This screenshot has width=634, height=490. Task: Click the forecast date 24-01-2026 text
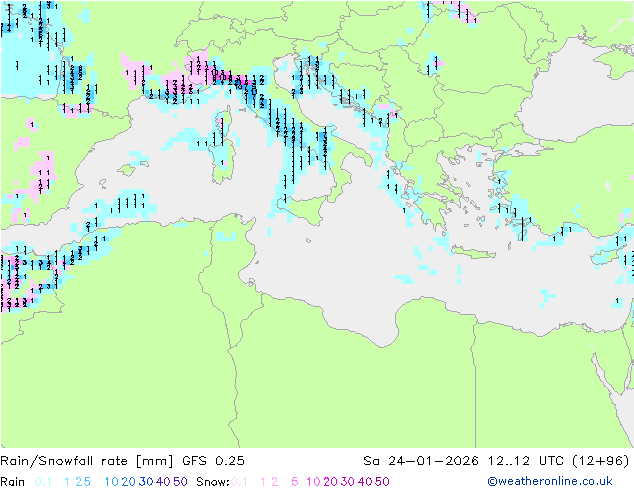pos(433,461)
